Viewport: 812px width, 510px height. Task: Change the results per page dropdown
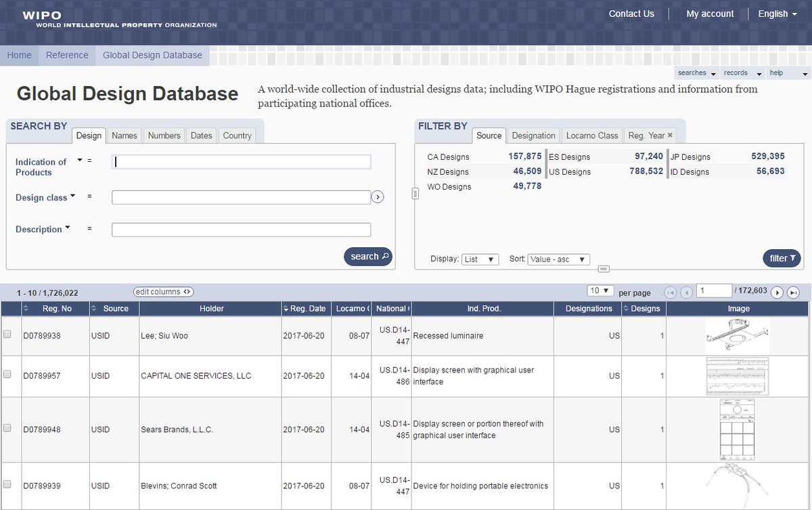click(600, 291)
